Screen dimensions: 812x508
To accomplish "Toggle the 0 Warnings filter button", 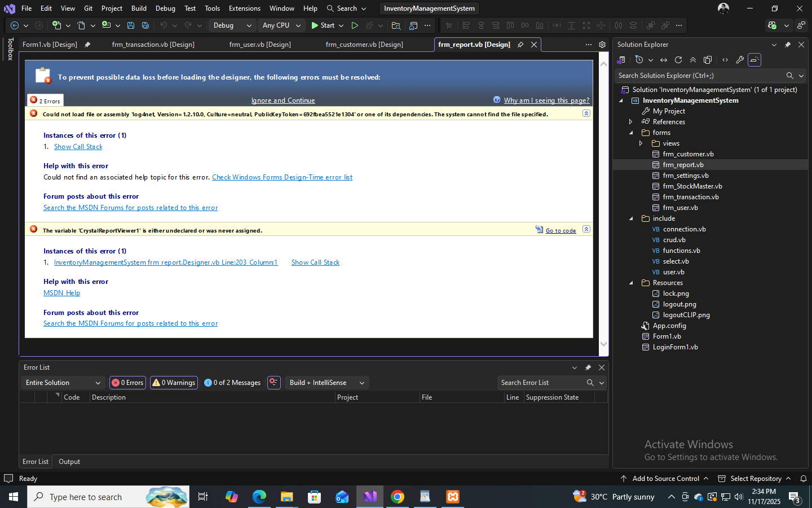I will coord(174,383).
